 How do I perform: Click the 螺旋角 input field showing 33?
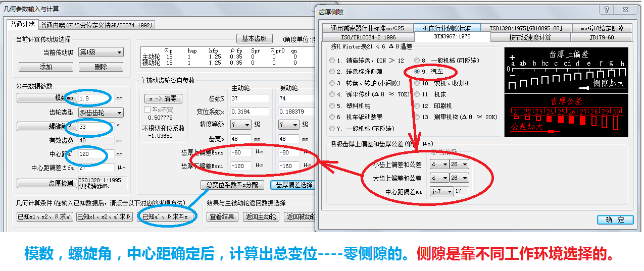point(96,126)
